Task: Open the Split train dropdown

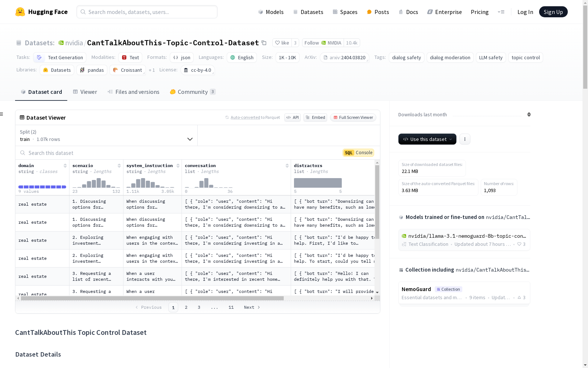Action: pyautogui.click(x=106, y=135)
